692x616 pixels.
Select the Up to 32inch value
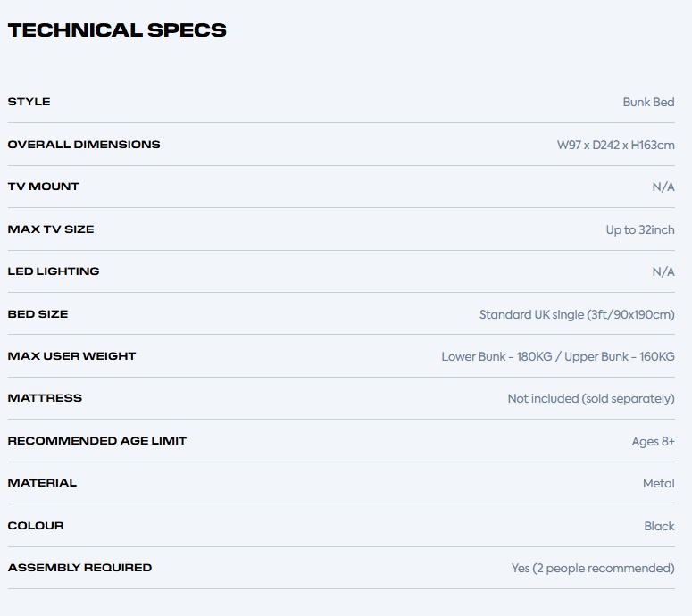(639, 229)
